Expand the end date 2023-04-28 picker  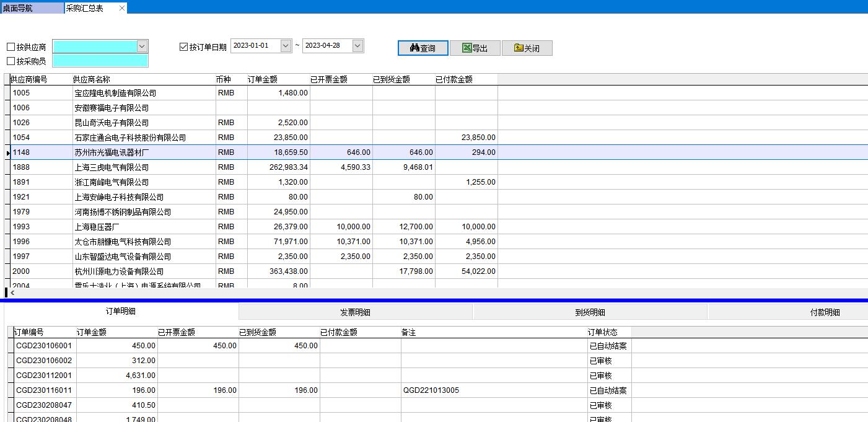coord(357,46)
